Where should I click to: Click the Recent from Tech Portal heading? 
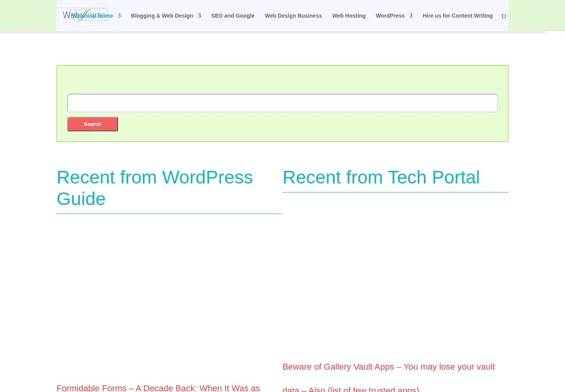tap(381, 177)
